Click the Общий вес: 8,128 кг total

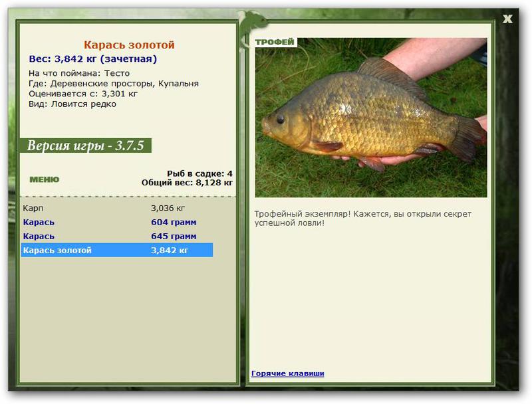[x=187, y=183]
